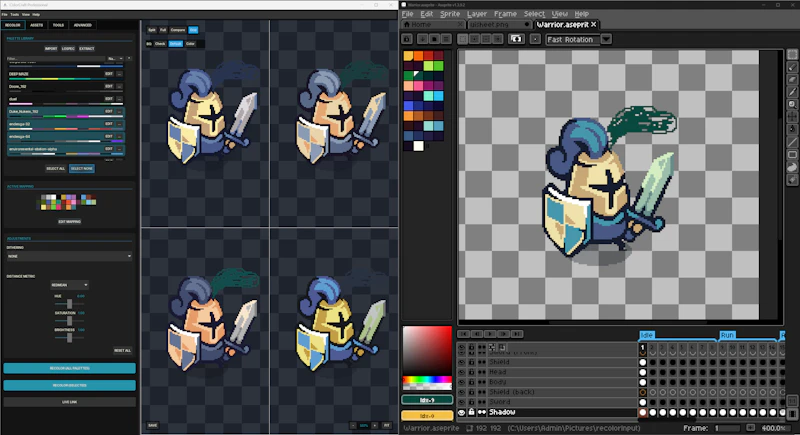Click the sprite size icon in status bar

(x=470, y=428)
